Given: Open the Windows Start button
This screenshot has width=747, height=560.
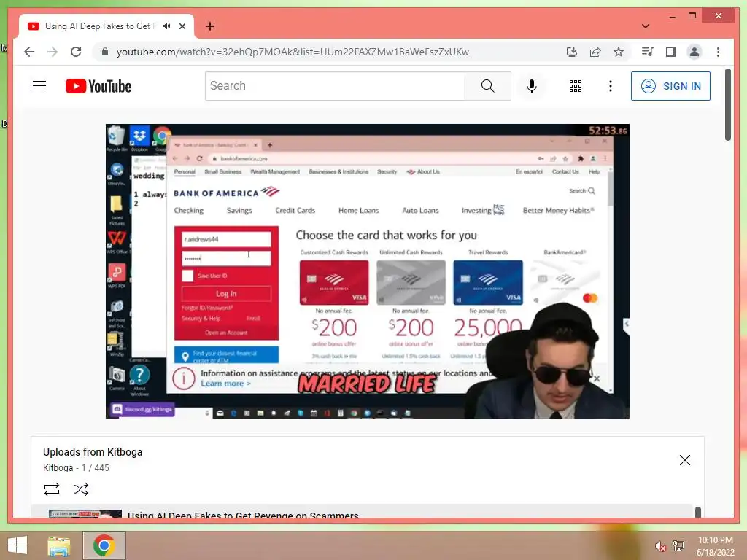Looking at the screenshot, I should [x=18, y=545].
